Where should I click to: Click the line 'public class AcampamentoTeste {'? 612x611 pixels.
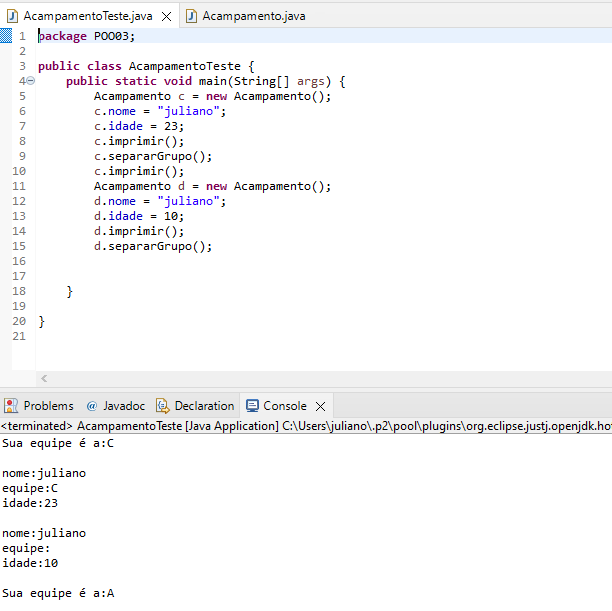[x=146, y=66]
